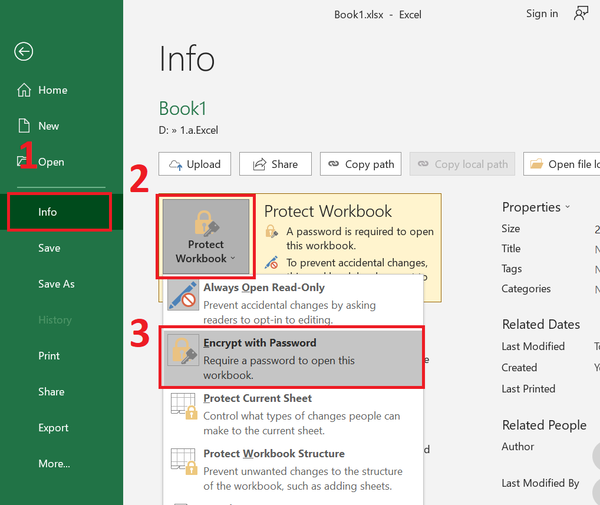Click the Tags property label
Screen dimensions: 600x505
click(512, 269)
